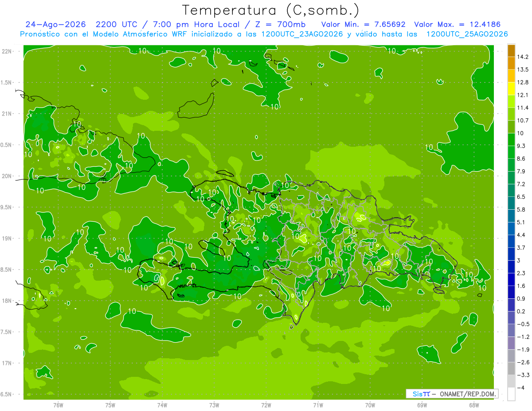Click the "0.2" color bar label
532x411 pixels.
(521, 311)
